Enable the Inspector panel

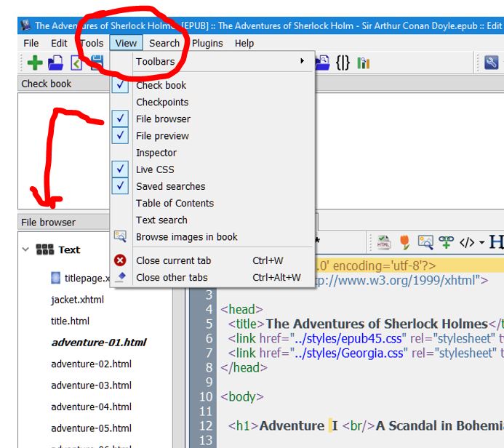tap(156, 152)
